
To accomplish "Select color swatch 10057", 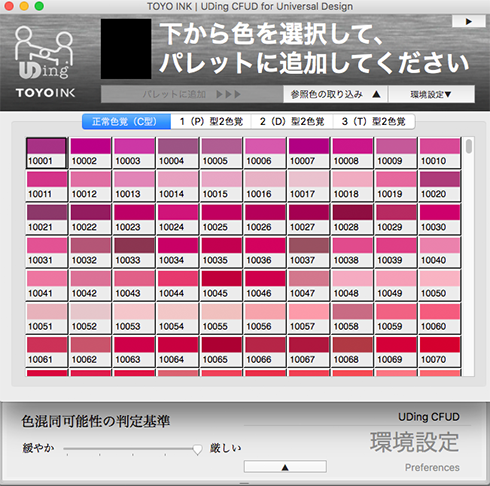I will (309, 318).
